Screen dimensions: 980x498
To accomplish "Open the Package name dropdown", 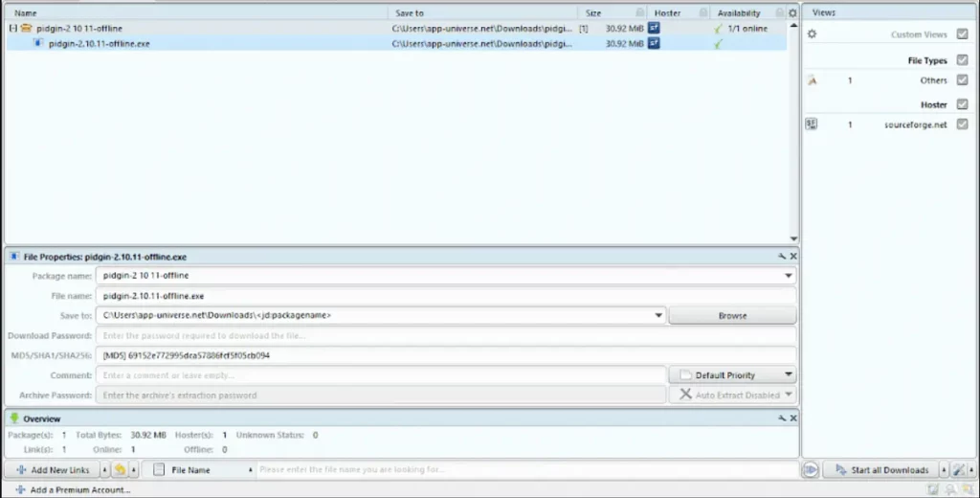I will (x=789, y=275).
